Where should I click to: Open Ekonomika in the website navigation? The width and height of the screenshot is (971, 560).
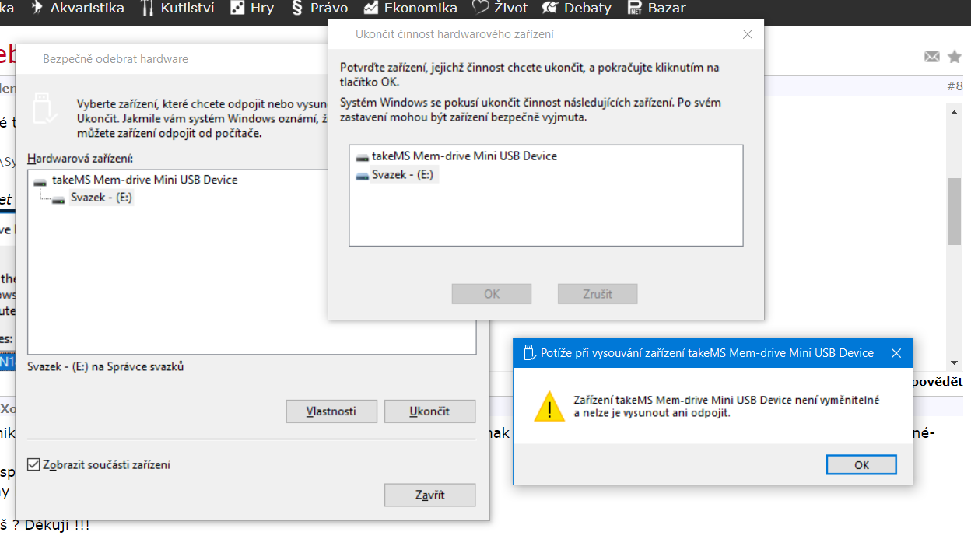click(x=421, y=9)
